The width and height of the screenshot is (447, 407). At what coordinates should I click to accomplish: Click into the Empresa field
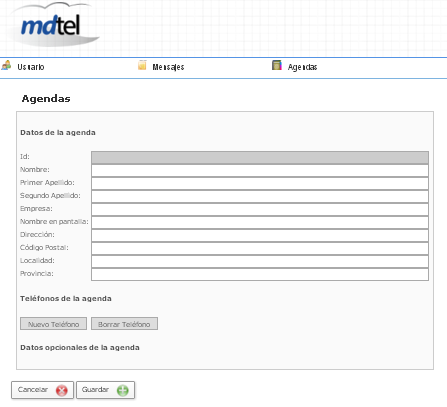[x=260, y=209]
